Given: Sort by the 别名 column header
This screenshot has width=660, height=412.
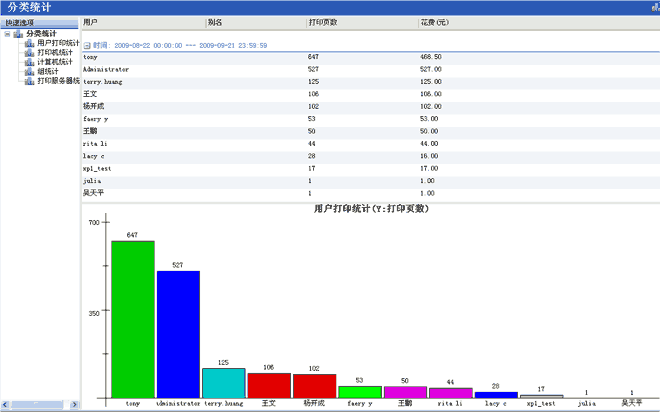Looking at the screenshot, I should coord(256,23).
